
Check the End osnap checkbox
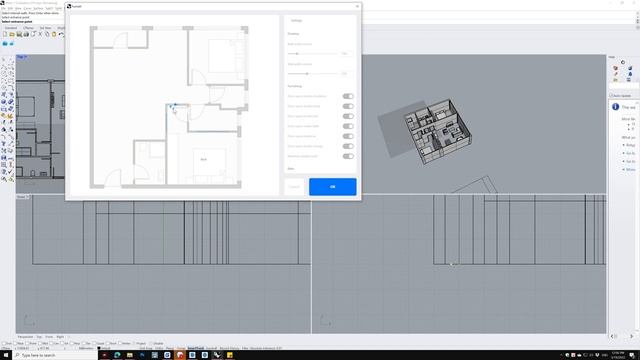[4, 344]
